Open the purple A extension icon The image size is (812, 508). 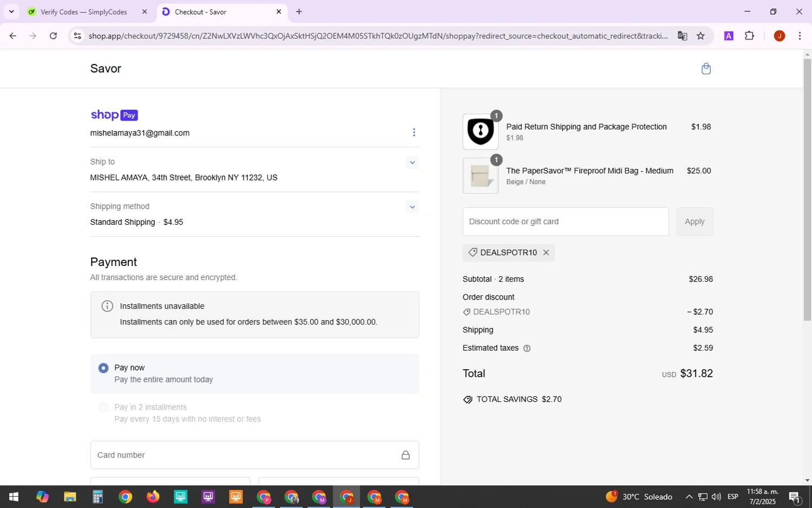tap(729, 36)
